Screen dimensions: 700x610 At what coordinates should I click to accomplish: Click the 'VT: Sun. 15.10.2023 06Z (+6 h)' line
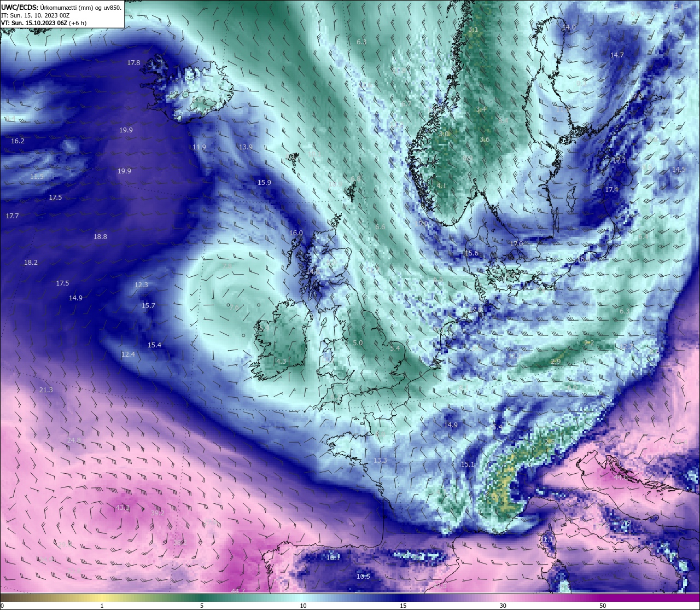coord(44,23)
